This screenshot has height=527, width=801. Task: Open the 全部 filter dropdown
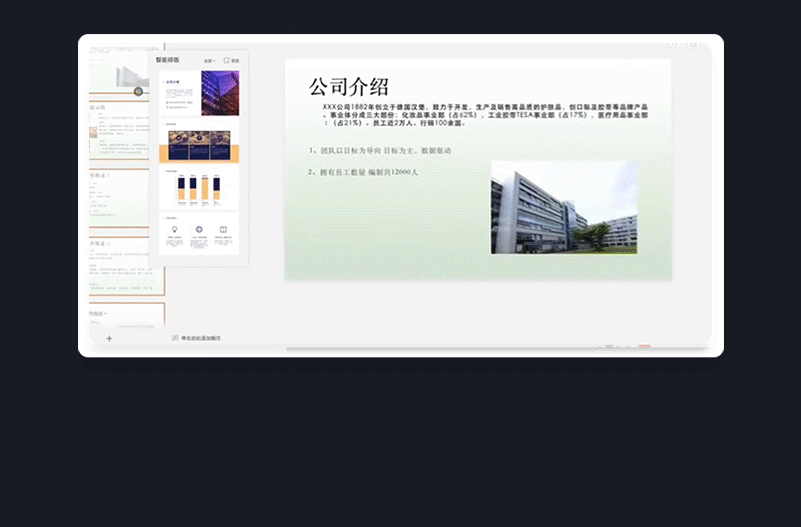209,61
